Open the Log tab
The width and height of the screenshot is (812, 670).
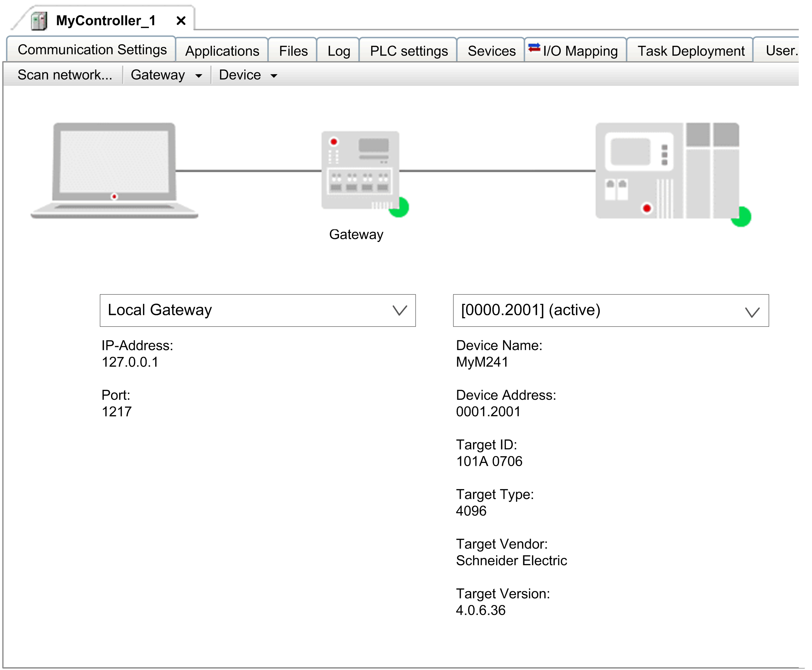pos(338,51)
